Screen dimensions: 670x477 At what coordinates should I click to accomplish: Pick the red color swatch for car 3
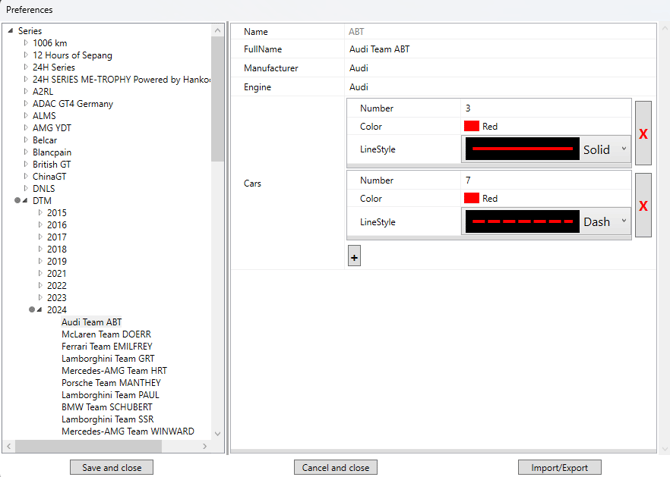click(471, 126)
